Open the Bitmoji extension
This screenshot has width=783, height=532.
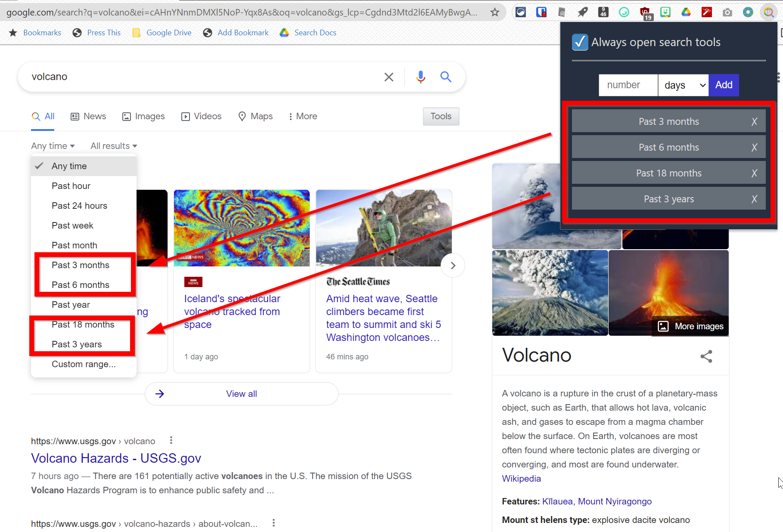pos(665,12)
